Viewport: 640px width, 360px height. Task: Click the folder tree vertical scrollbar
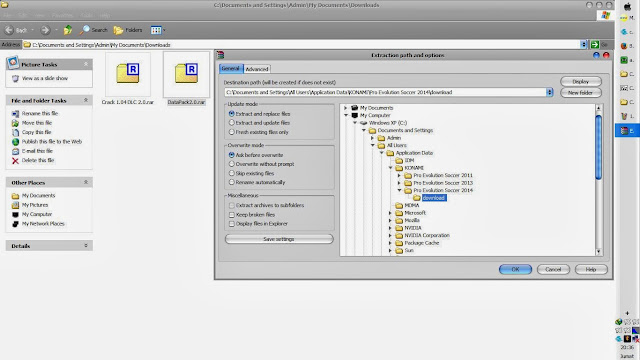[x=598, y=147]
